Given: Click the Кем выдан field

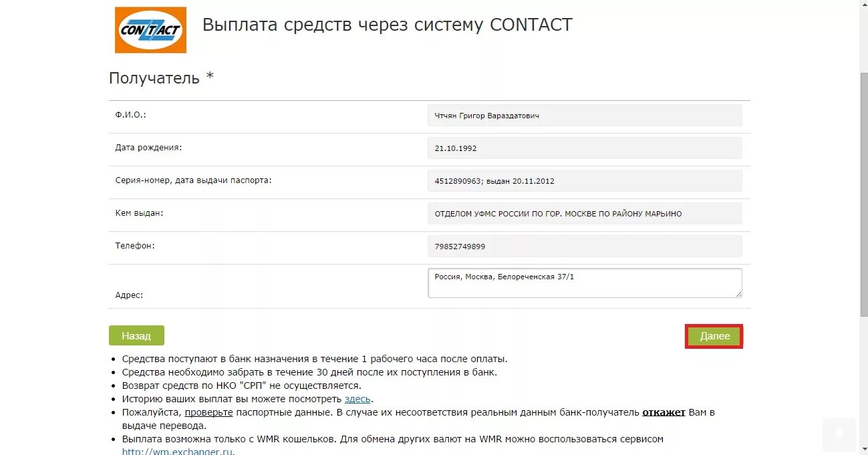Looking at the screenshot, I should click(x=585, y=214).
